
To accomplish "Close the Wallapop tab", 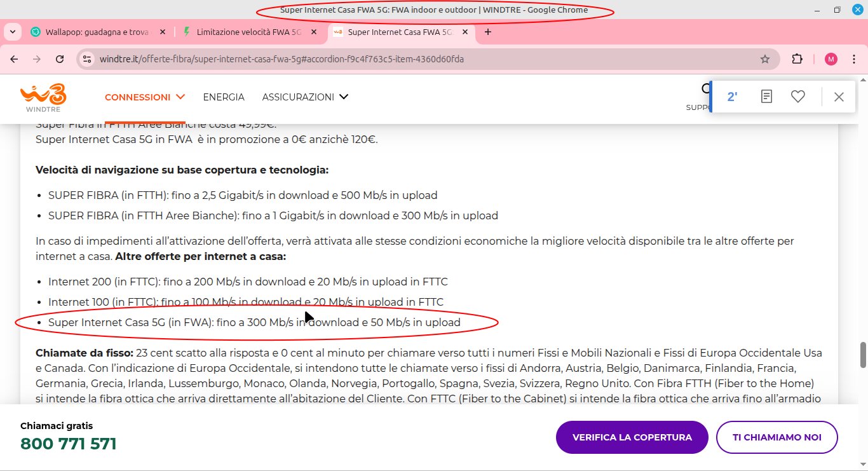I will pyautogui.click(x=163, y=32).
